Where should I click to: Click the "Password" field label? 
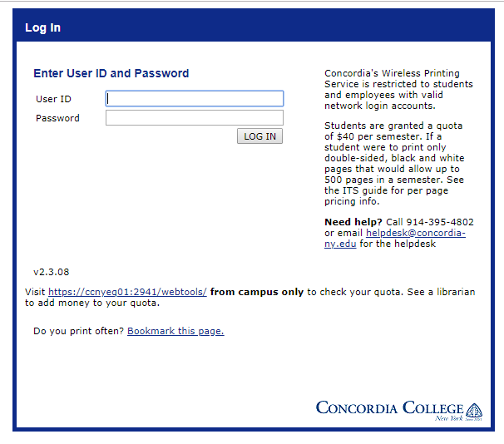[x=57, y=118]
